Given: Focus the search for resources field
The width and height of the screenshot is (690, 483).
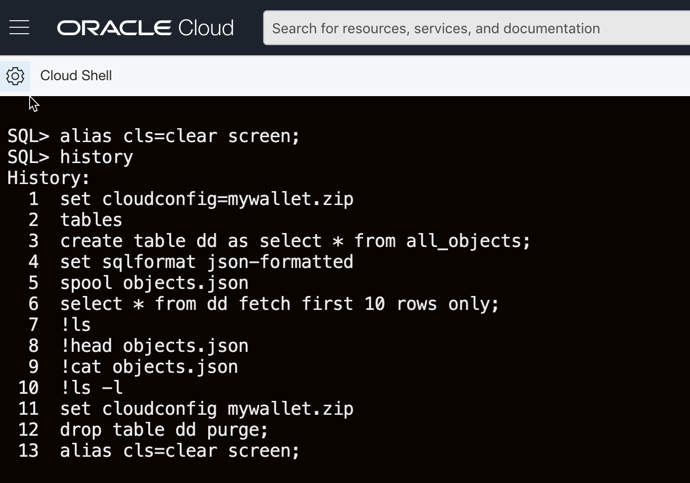Looking at the screenshot, I should (477, 28).
